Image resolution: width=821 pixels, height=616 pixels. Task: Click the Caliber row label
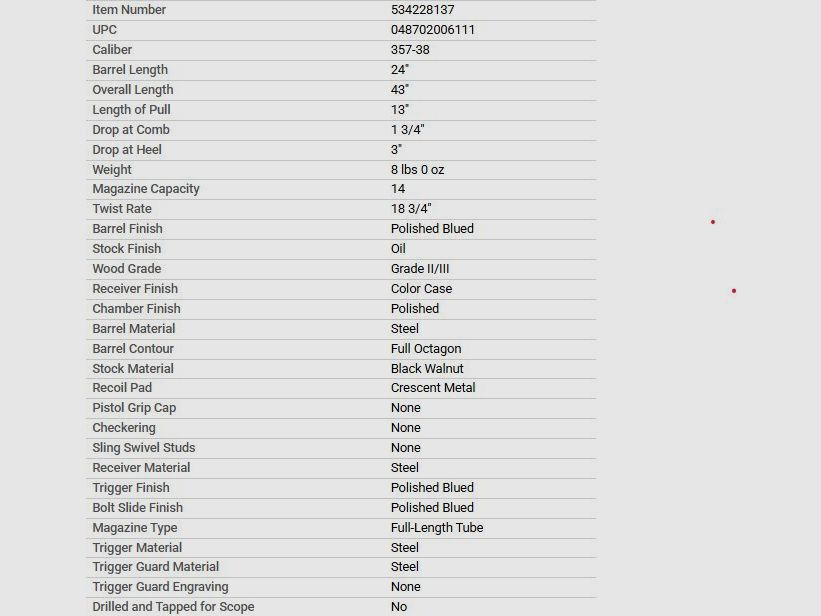pos(112,50)
